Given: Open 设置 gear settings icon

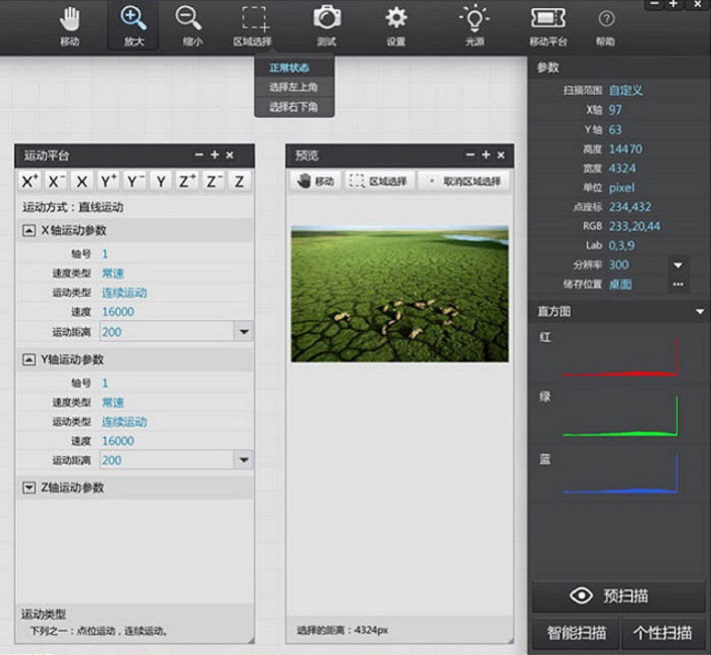Looking at the screenshot, I should 396,25.
